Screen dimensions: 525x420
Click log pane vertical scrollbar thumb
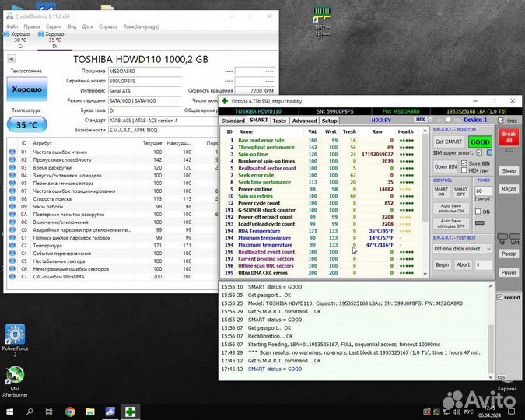pyautogui.click(x=491, y=348)
